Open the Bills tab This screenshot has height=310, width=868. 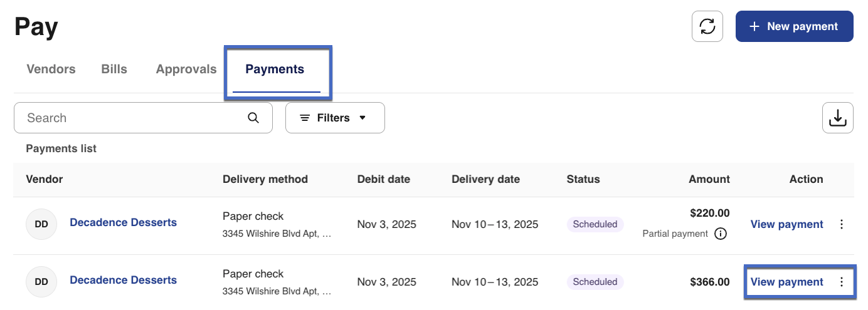click(x=114, y=70)
